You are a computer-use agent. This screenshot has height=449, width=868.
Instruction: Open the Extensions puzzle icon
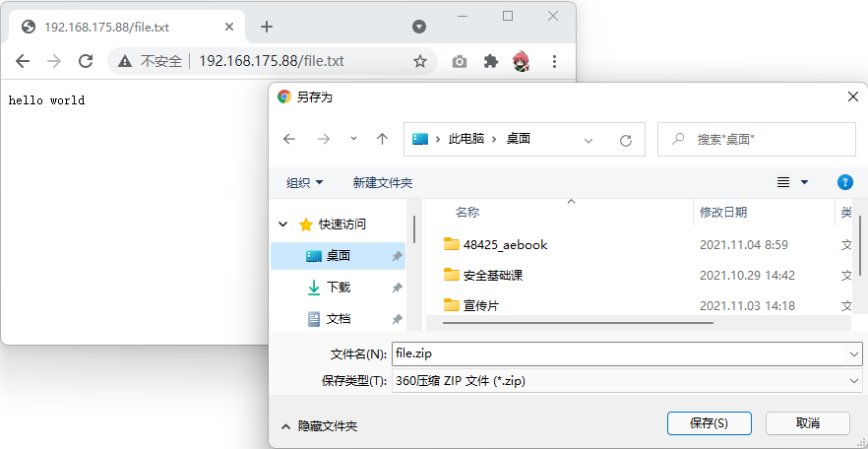pos(491,61)
